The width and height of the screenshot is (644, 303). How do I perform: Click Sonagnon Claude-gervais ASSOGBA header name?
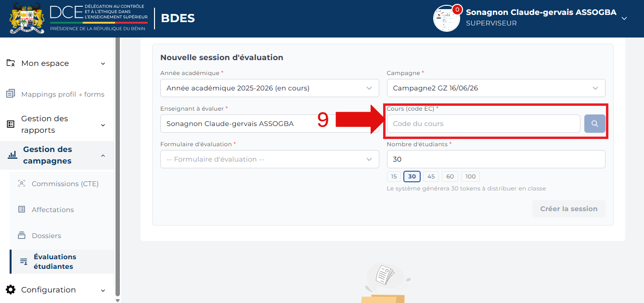tap(541, 13)
